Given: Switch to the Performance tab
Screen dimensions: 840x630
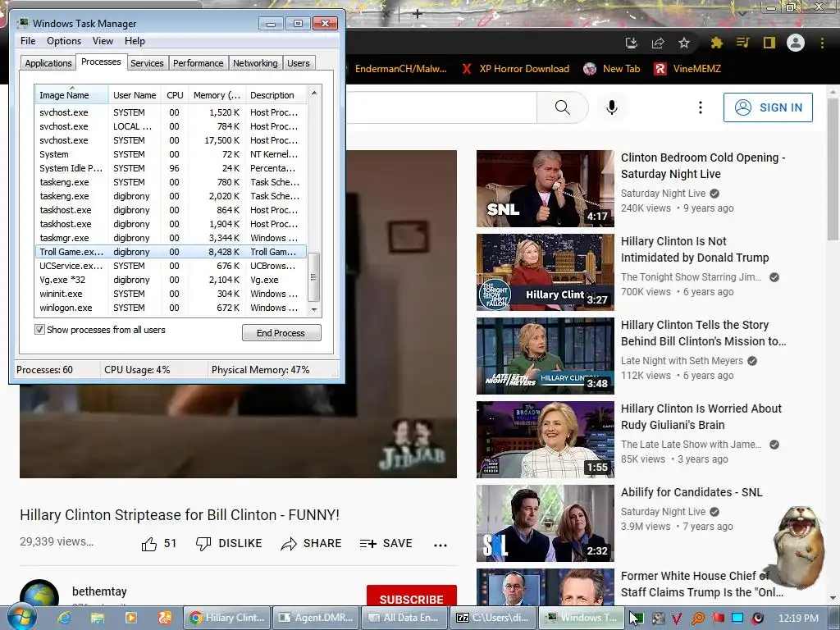Looking at the screenshot, I should [198, 63].
